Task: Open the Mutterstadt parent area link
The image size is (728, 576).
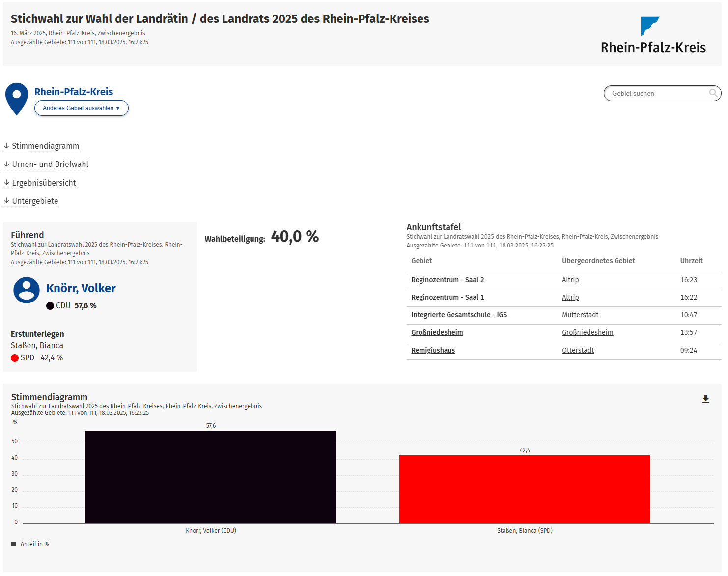Action: point(580,315)
